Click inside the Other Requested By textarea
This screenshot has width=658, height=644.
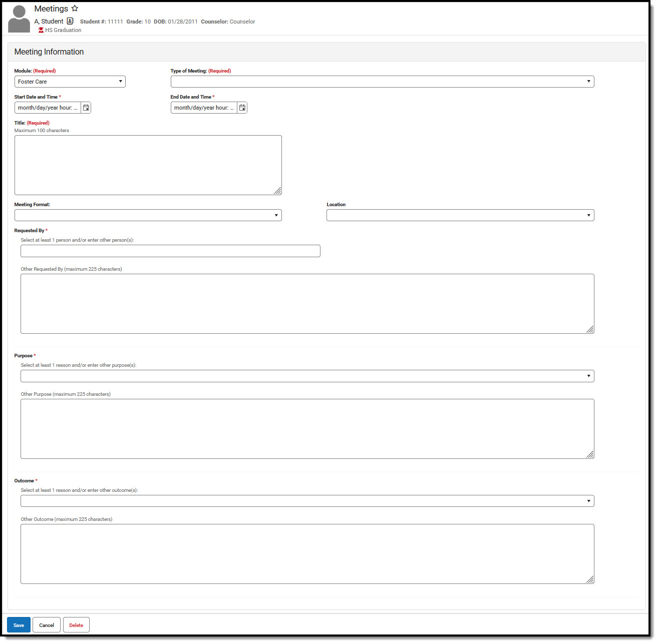tap(307, 303)
